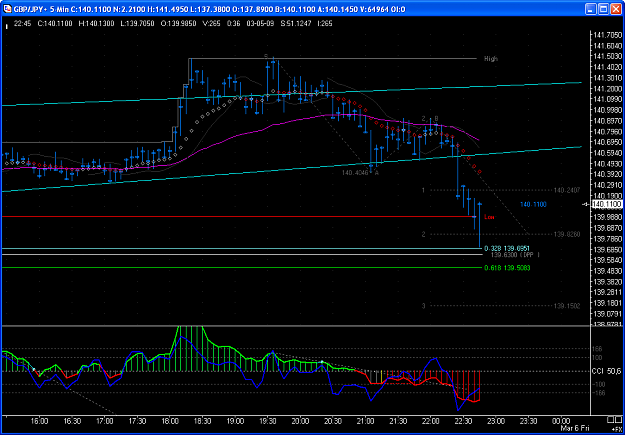Click the 140.2407 target level label
Screen dimensions: 625x435
pos(567,190)
